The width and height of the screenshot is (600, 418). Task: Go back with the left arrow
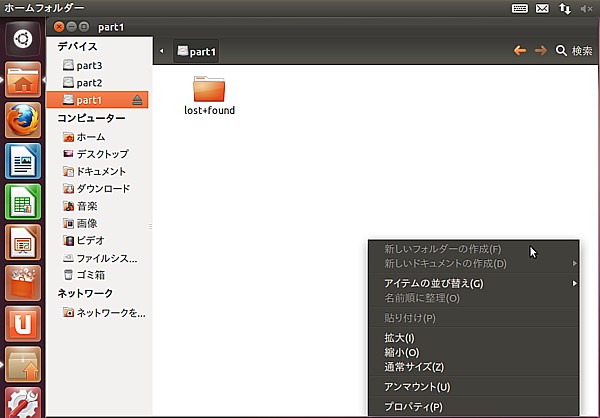[x=520, y=50]
